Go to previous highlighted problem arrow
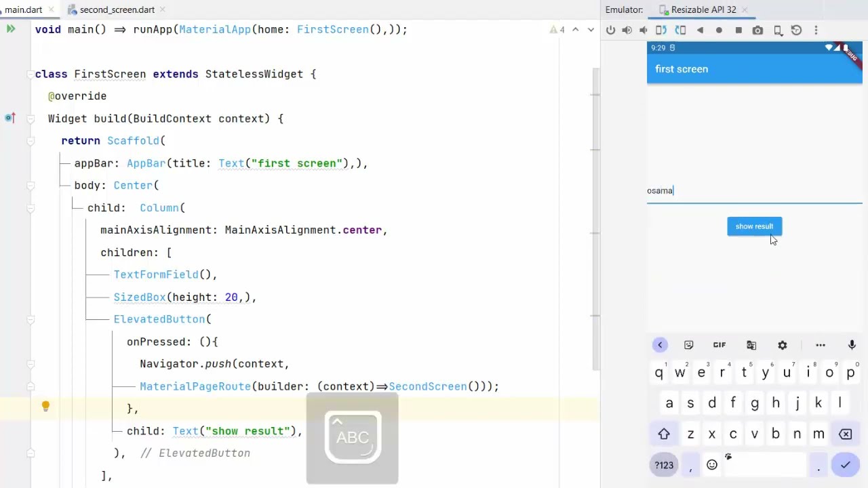The image size is (868, 488). pyautogui.click(x=575, y=30)
